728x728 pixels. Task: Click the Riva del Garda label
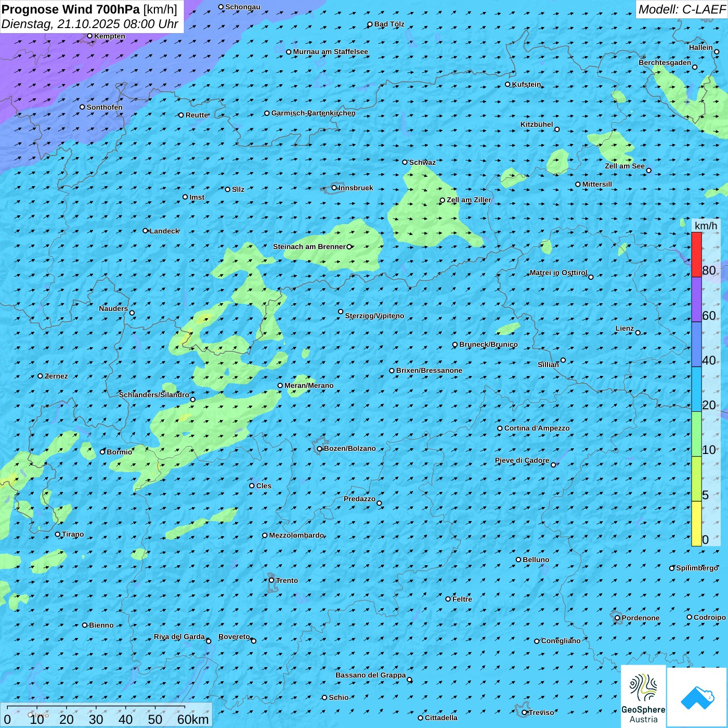179,636
